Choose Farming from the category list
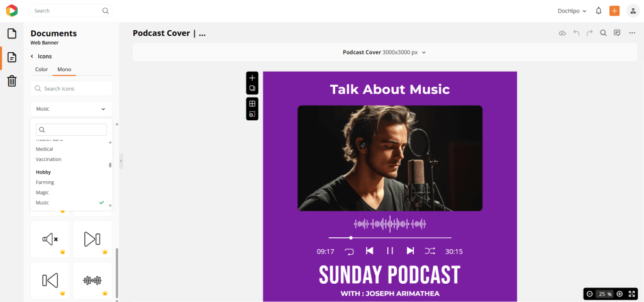Screen dimensions: 644x302 (x=45, y=182)
